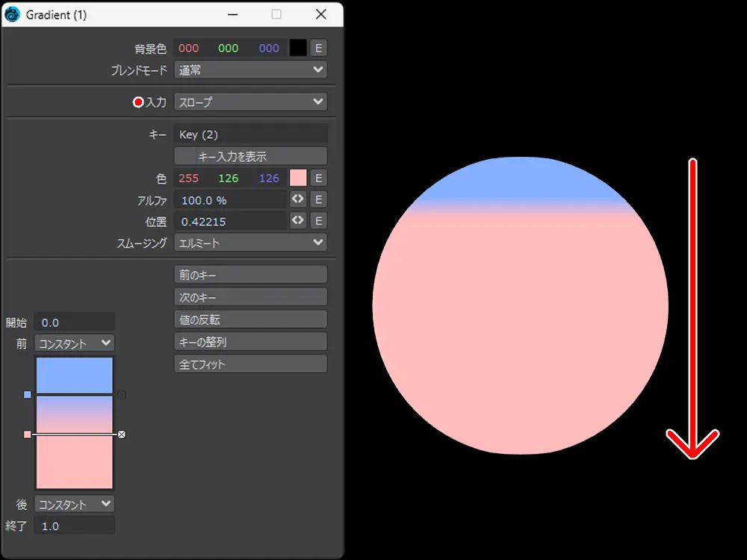The width and height of the screenshot is (747, 560).
Task: Expand the 入力 スロープ dropdown
Action: [250, 102]
